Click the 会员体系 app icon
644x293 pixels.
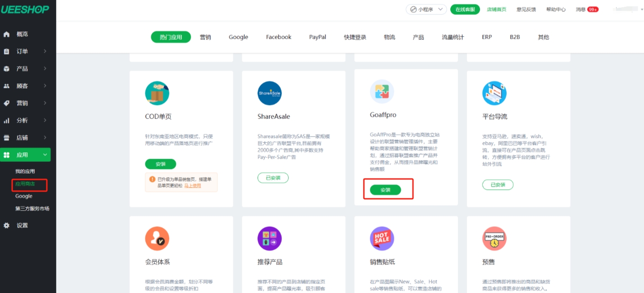tap(157, 238)
